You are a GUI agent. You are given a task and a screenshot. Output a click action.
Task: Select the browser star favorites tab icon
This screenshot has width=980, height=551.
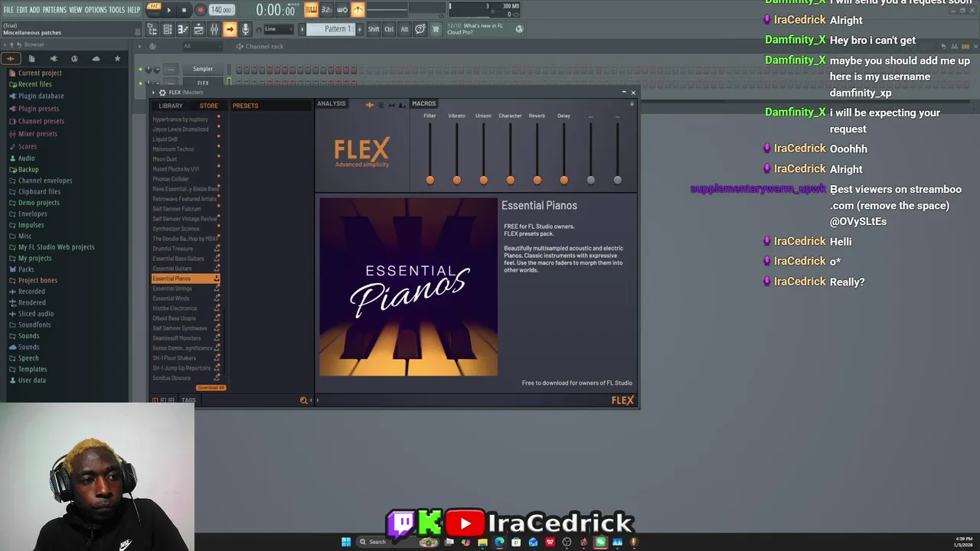click(x=117, y=58)
